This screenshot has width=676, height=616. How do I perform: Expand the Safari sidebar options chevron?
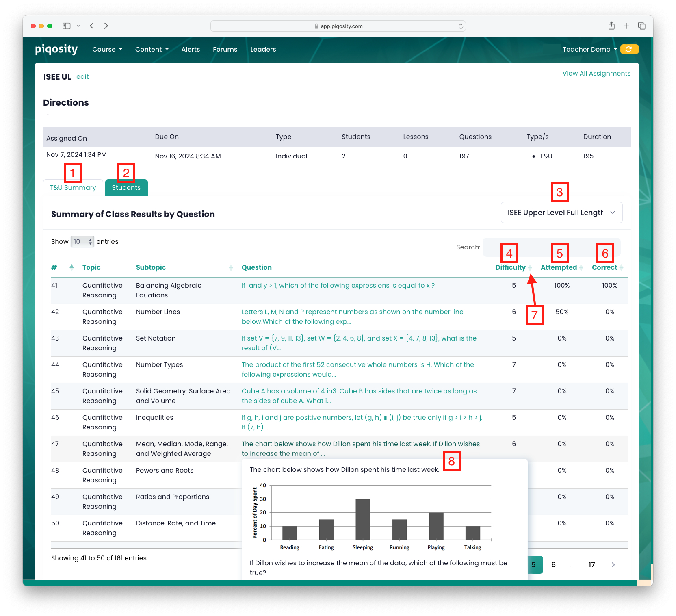pyautogui.click(x=78, y=26)
